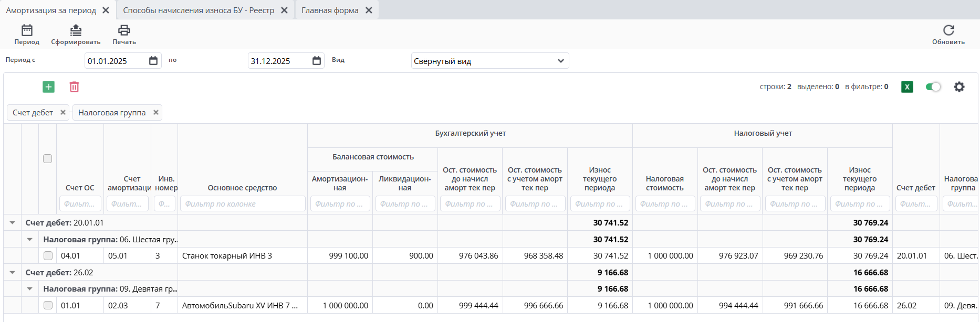The image size is (980, 322).
Task: Click the Печать printer icon
Action: (124, 30)
